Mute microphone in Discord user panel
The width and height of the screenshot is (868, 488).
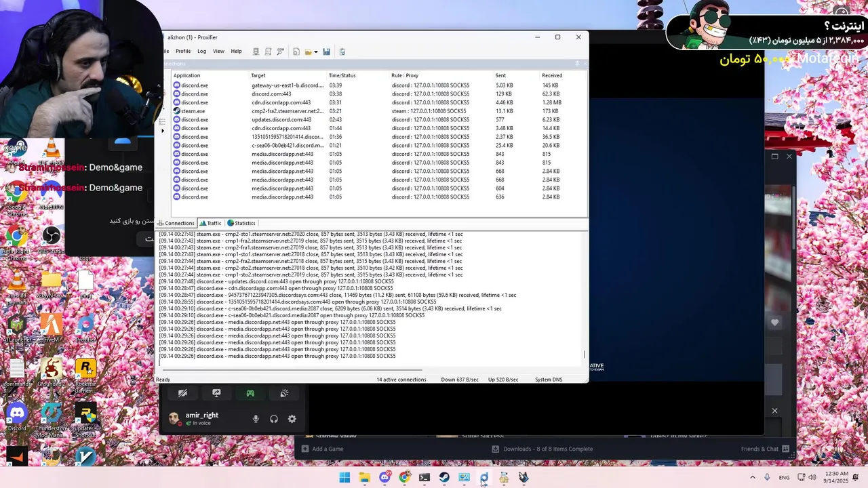[x=256, y=419]
